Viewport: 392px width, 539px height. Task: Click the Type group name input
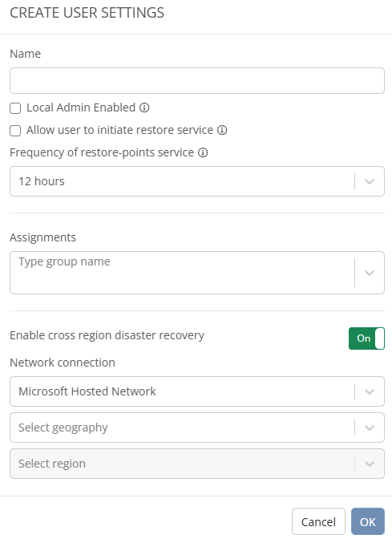[x=182, y=273]
